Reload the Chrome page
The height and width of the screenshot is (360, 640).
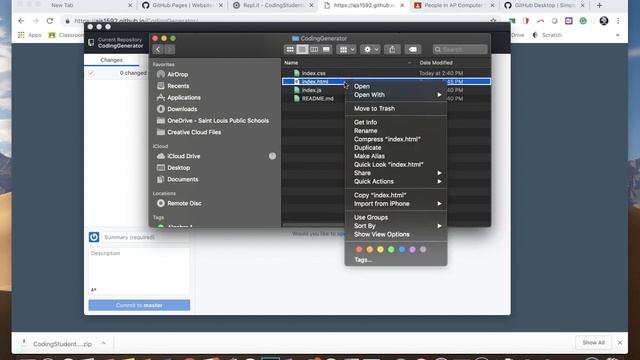pyautogui.click(x=50, y=21)
